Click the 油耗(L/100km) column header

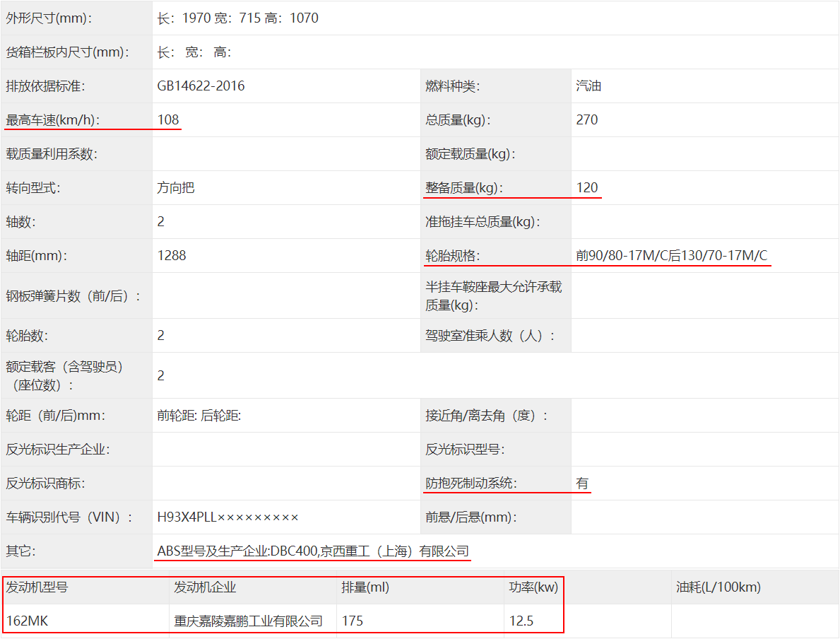718,587
